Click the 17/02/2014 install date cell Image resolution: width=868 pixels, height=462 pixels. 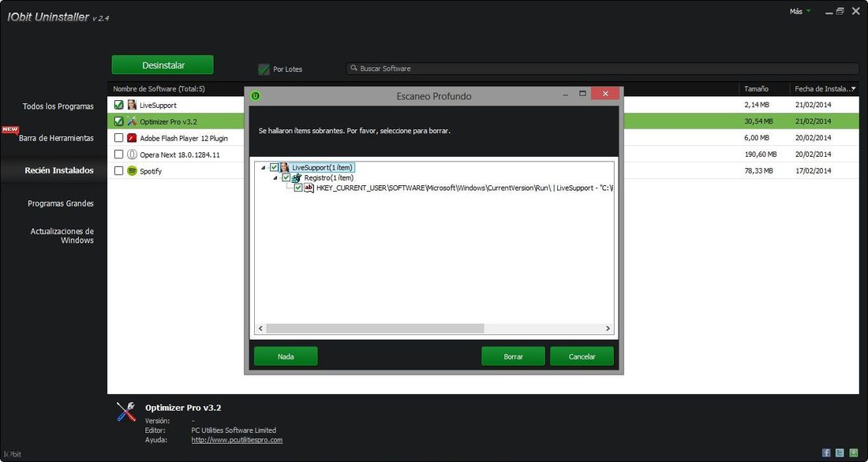coord(814,171)
